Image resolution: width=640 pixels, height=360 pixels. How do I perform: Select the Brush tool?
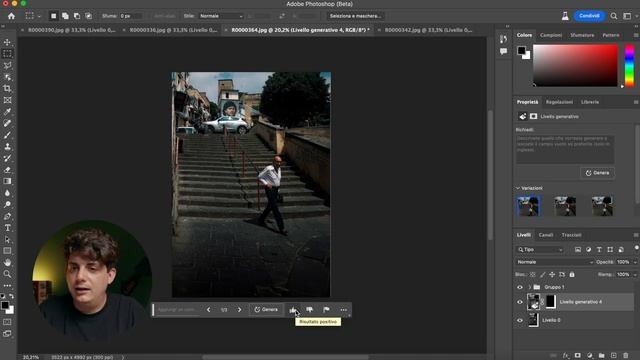(7, 135)
